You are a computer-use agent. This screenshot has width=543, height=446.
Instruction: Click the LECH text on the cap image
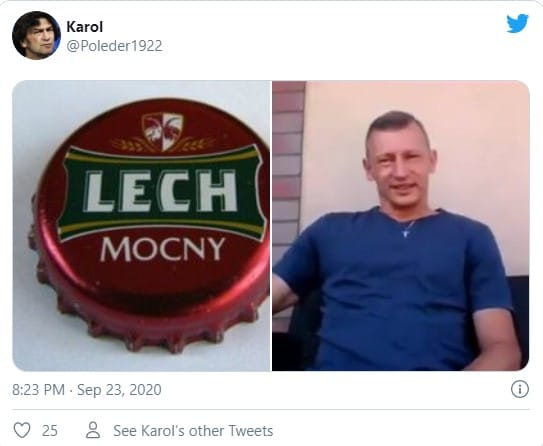[160, 191]
